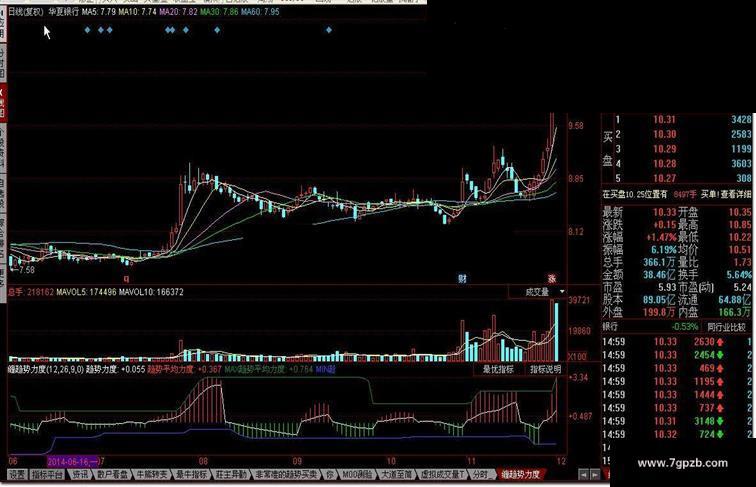Click the red 涨 marker on the chart
Screen dimensions: 756x487
(552, 278)
